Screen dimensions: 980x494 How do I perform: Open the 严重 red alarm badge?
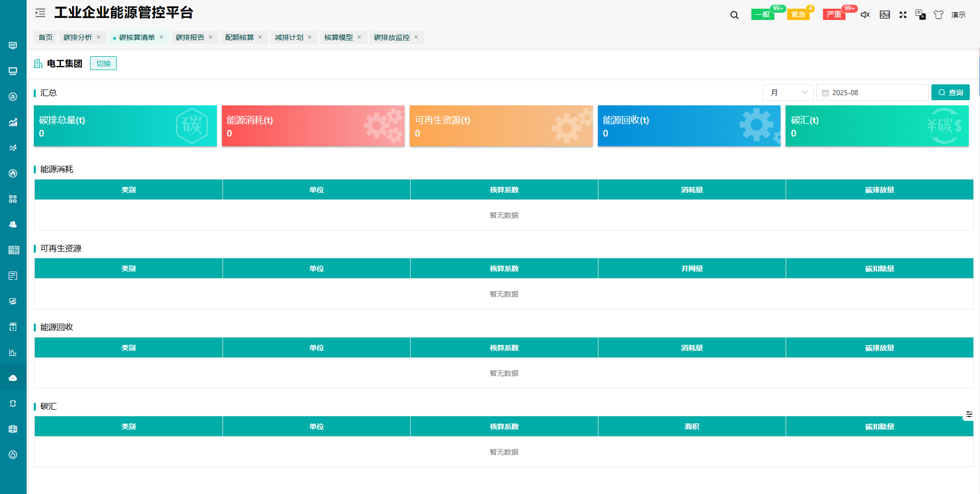pos(834,15)
